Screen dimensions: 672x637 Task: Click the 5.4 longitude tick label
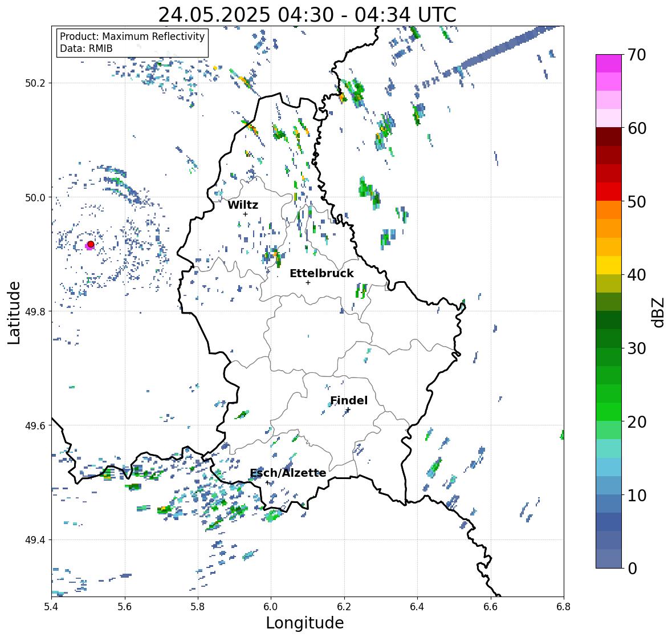(51, 607)
